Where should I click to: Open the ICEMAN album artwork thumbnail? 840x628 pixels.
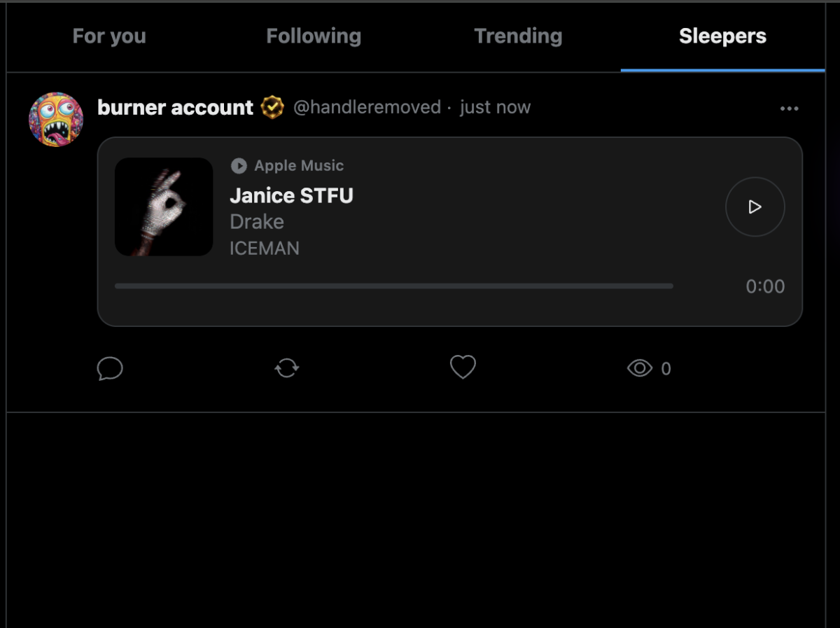(x=164, y=207)
